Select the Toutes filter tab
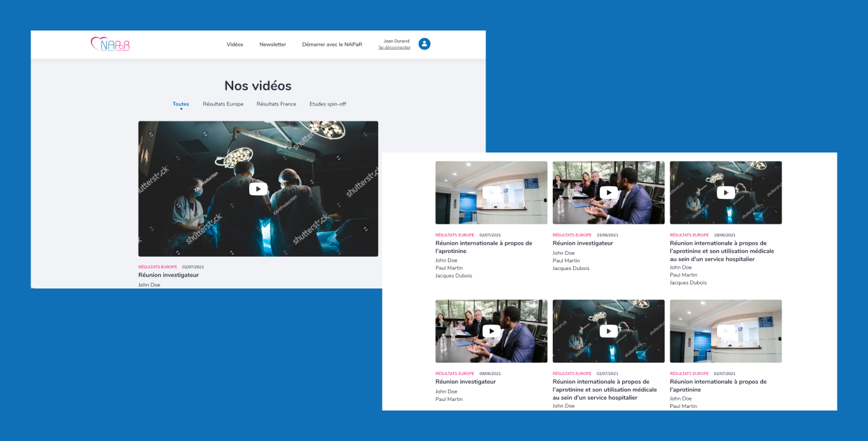868x441 pixels. (180, 104)
